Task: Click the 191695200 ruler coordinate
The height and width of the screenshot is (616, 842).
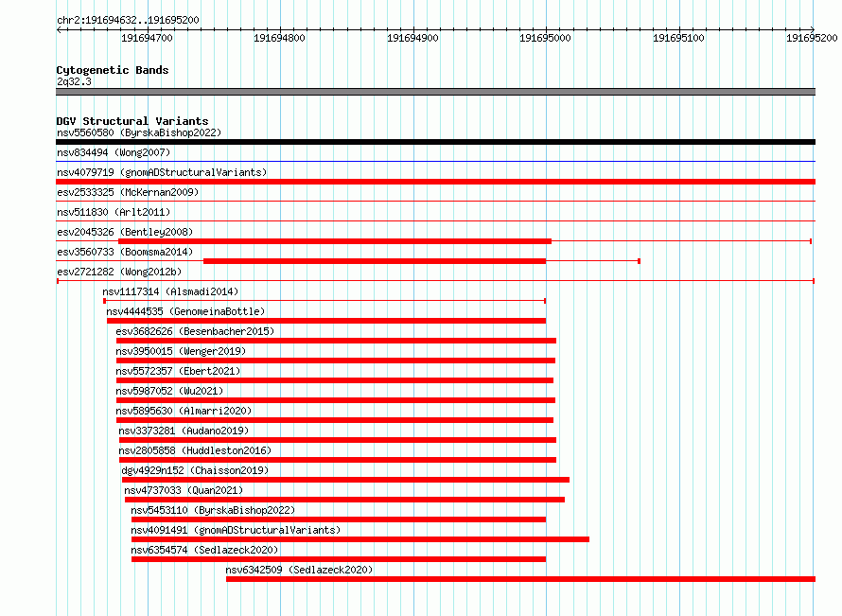Action: 812,38
